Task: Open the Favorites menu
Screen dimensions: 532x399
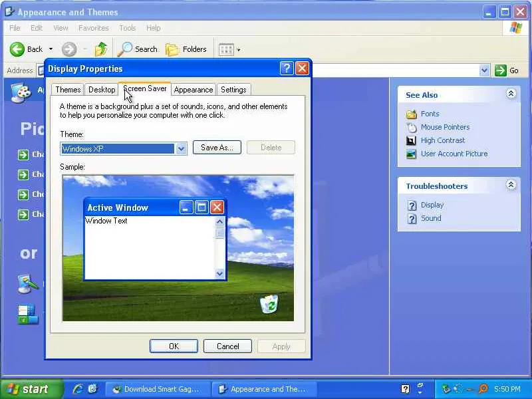Action: tap(94, 28)
